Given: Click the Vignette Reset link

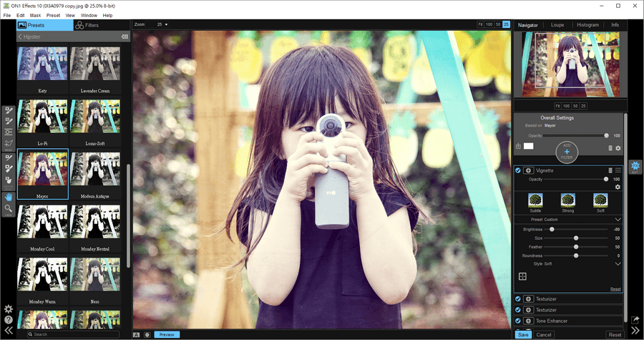Looking at the screenshot, I should (615, 289).
